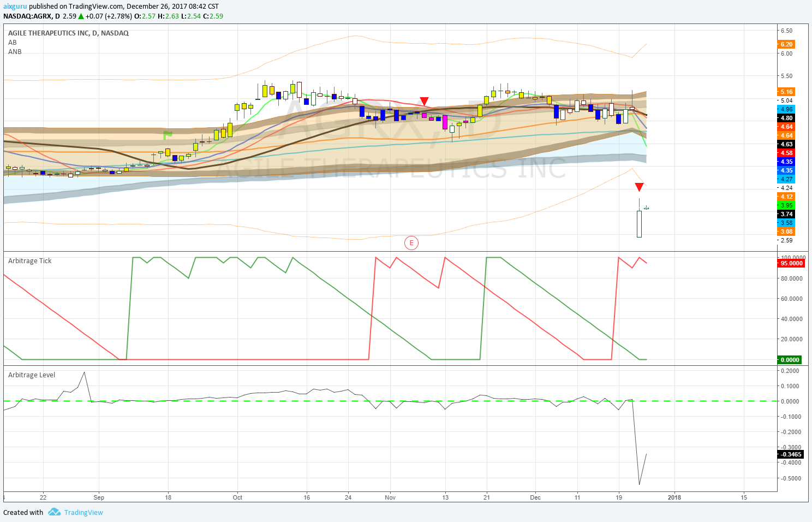Click the low value L:2.54
812x522 pixels.
point(190,16)
